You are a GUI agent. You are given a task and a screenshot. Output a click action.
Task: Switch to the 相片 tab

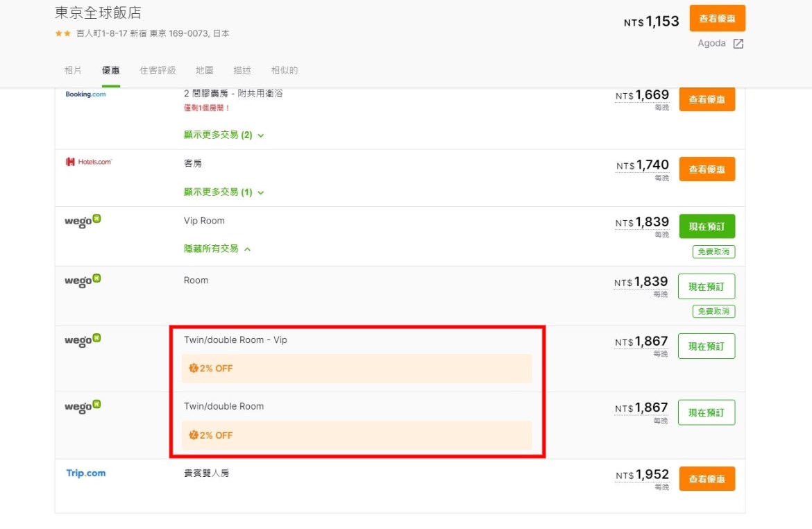coord(73,70)
